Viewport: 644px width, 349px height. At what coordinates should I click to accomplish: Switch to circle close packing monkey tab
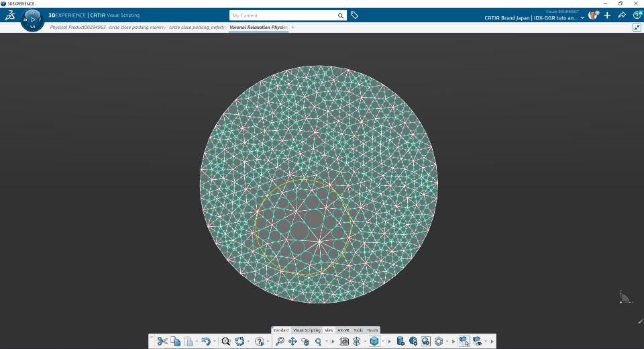pos(137,27)
